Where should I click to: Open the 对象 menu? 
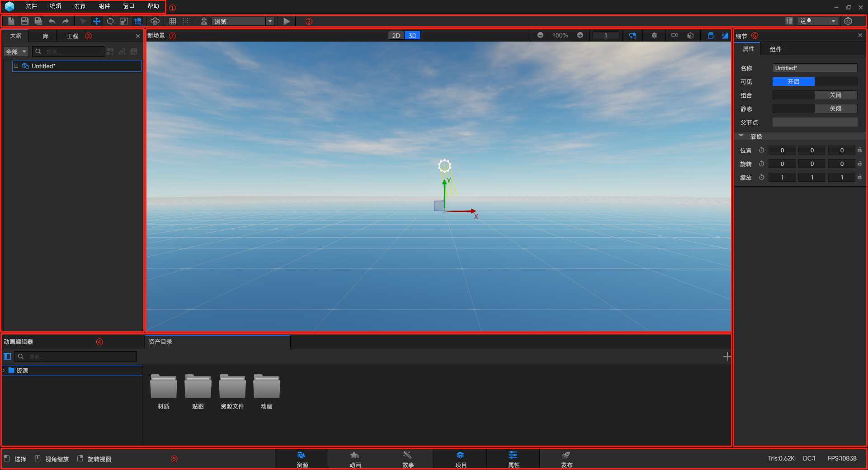(x=80, y=6)
